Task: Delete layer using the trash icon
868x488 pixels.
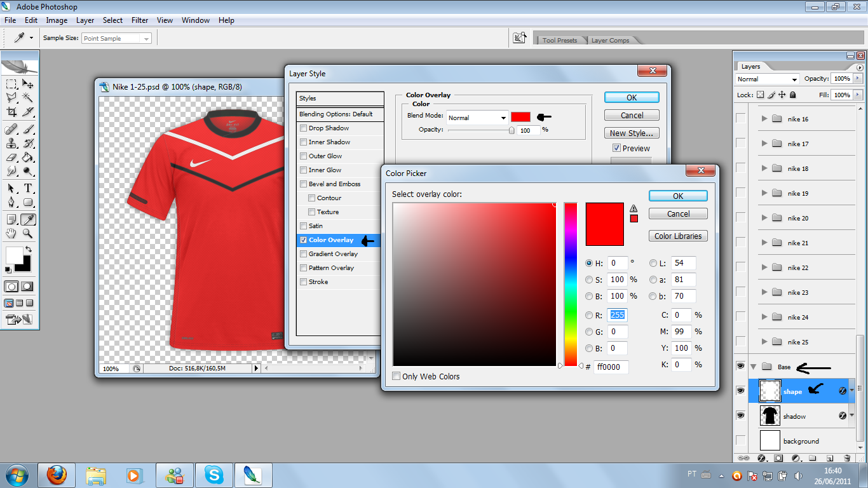Action: pyautogui.click(x=847, y=458)
